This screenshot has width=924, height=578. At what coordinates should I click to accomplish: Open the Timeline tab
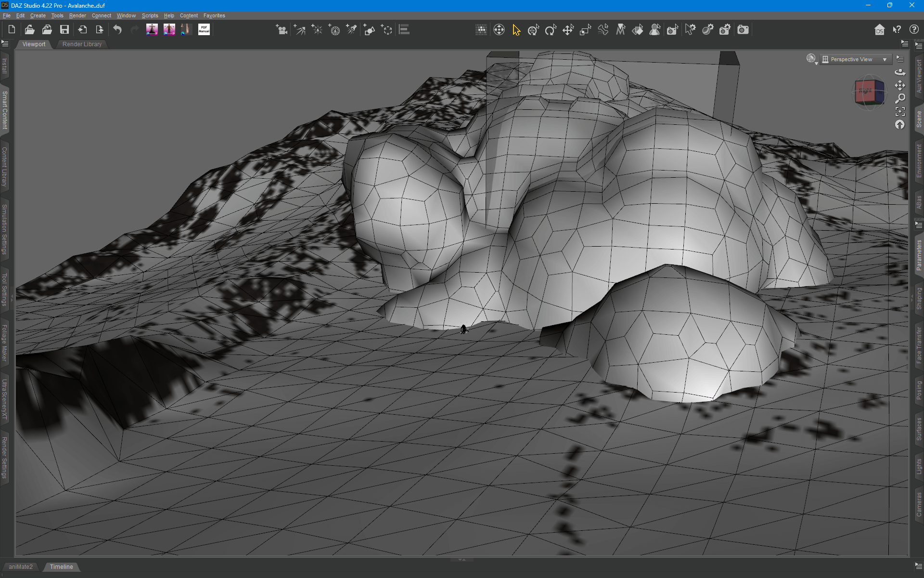tap(62, 567)
